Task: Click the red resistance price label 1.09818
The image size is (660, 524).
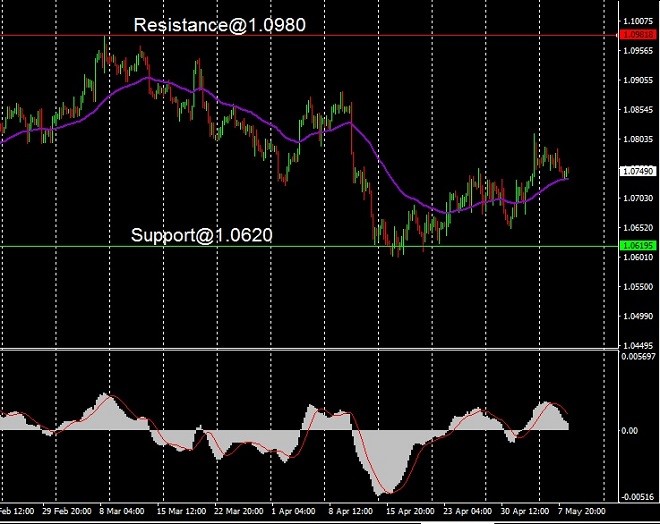Action: coord(638,35)
